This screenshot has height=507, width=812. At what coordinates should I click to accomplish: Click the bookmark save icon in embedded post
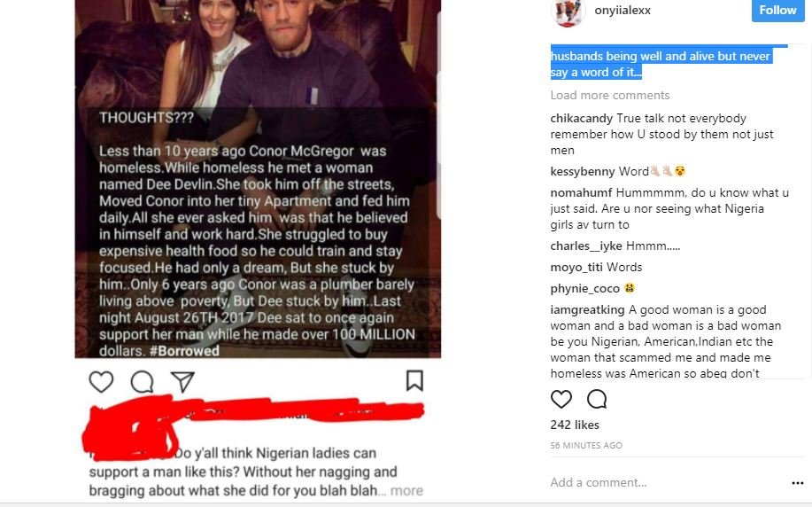click(414, 381)
